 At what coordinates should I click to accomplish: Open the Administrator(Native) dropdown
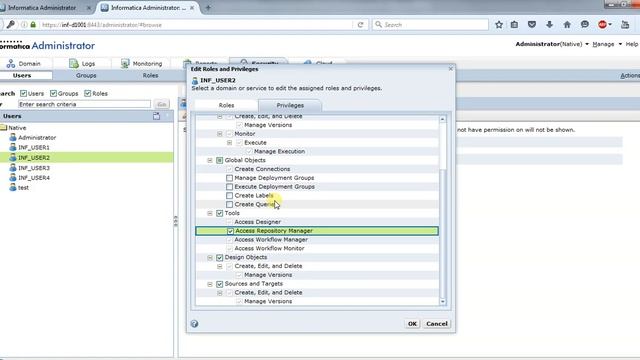552,44
